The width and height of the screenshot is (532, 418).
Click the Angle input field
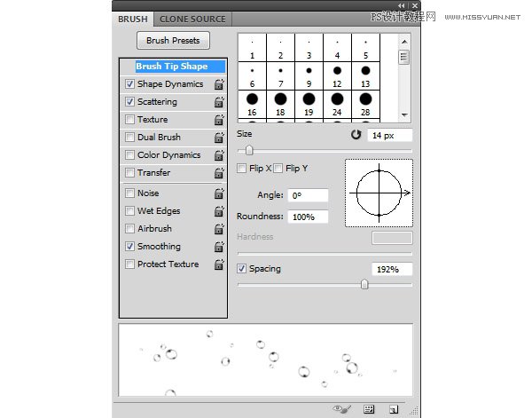click(308, 195)
